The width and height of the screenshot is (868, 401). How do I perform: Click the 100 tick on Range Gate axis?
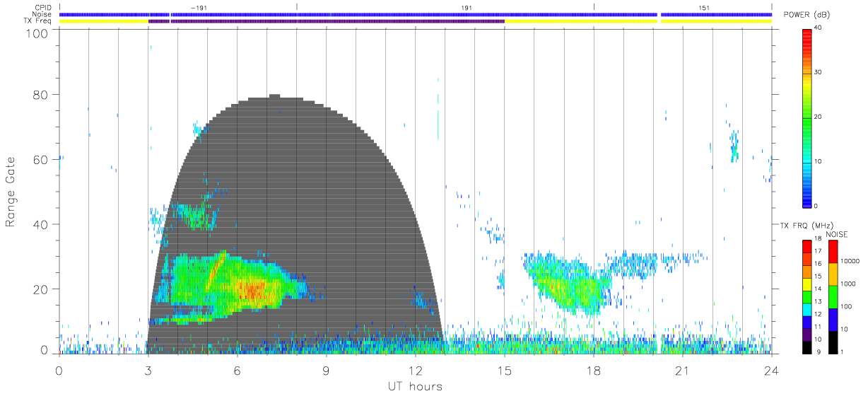(x=37, y=33)
